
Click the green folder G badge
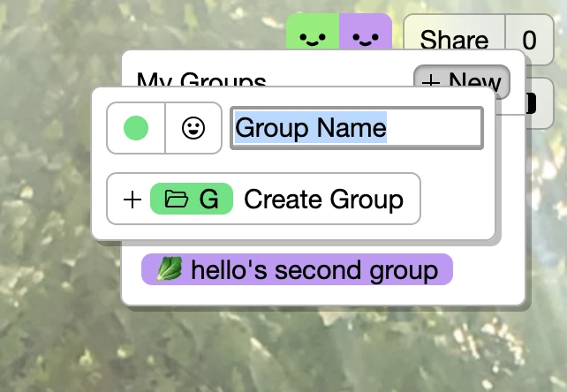(192, 200)
